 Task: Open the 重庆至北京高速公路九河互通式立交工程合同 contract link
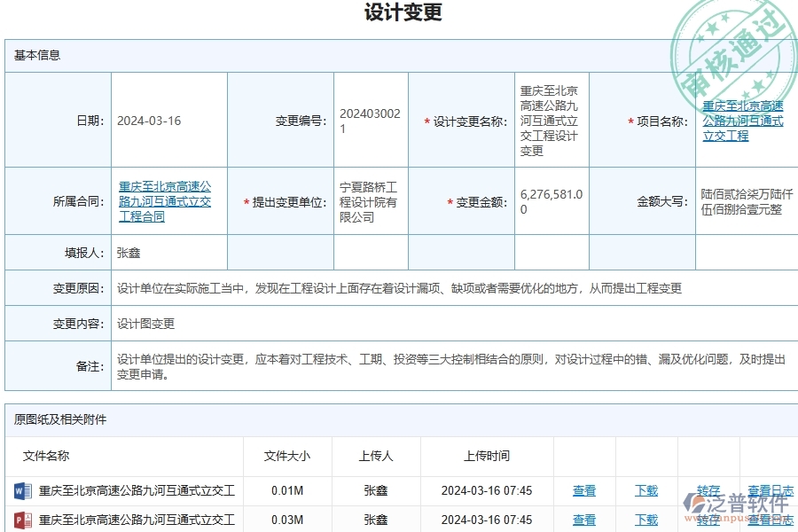(165, 201)
